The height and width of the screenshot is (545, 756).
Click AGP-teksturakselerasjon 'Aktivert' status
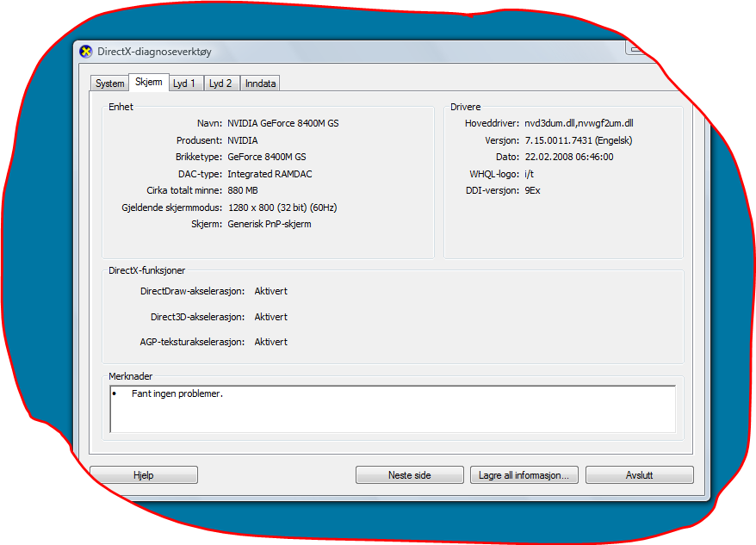tap(270, 342)
